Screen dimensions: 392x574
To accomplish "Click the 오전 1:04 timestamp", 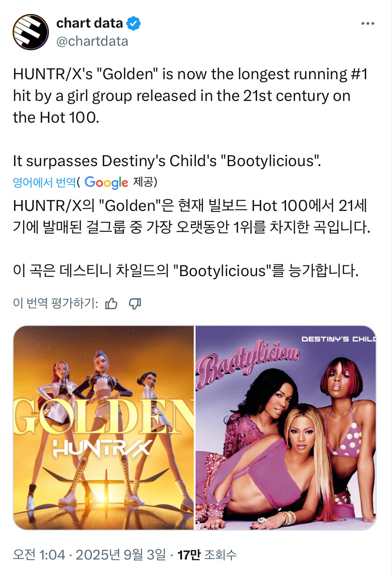I will [39, 555].
